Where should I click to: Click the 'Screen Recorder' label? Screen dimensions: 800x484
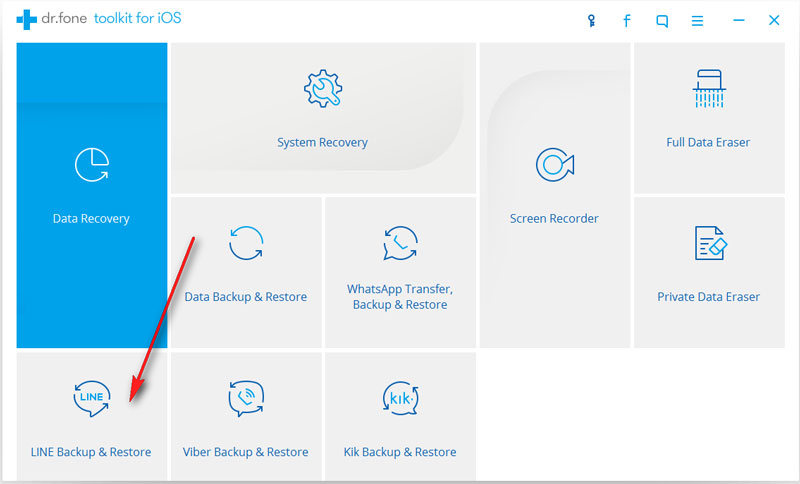click(x=554, y=218)
